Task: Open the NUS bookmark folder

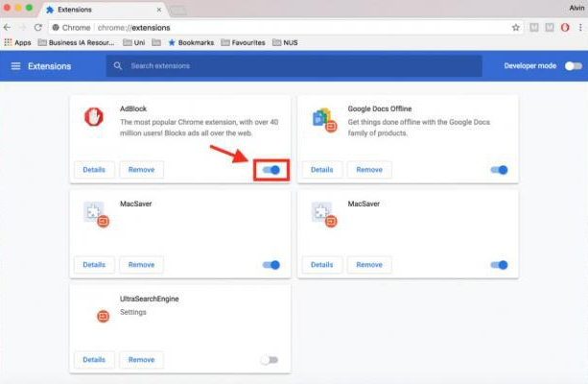Action: click(x=285, y=42)
